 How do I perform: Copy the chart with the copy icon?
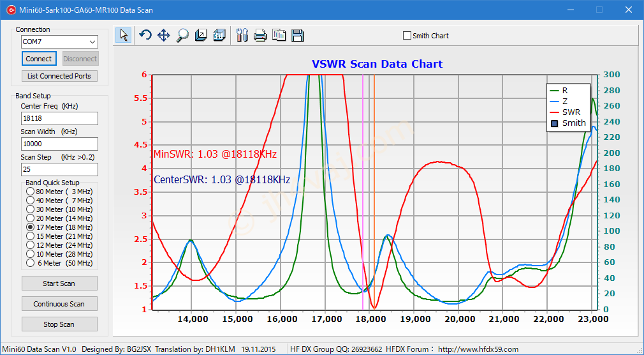click(279, 35)
